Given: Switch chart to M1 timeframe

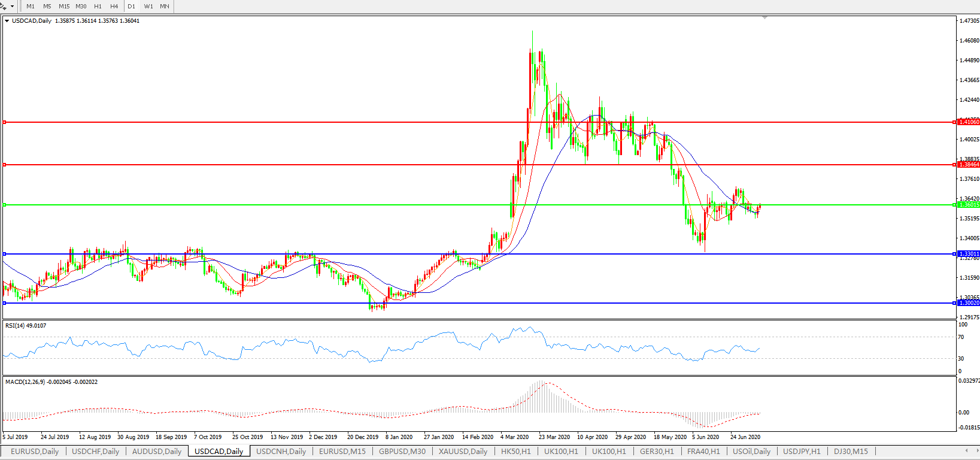Looking at the screenshot, I should (x=31, y=7).
